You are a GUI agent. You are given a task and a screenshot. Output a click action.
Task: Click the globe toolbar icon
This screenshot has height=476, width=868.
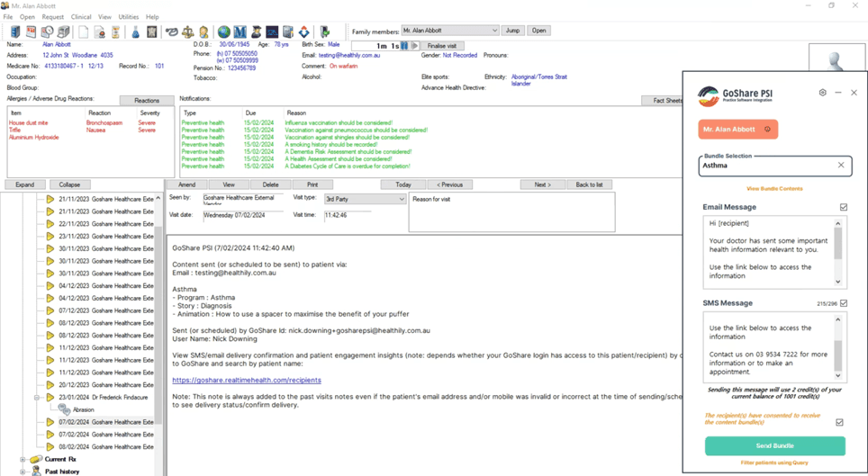pos(223,31)
